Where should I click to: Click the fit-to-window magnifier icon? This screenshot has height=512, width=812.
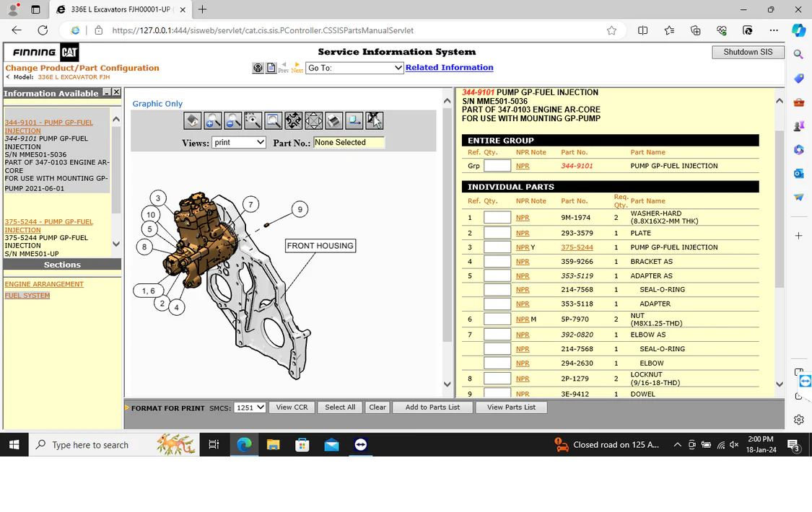tap(273, 120)
